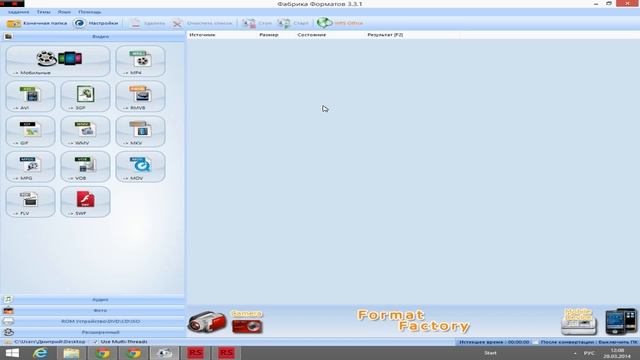640x360 pixels.
Task: Click the output path in status bar
Action: click(x=50, y=342)
